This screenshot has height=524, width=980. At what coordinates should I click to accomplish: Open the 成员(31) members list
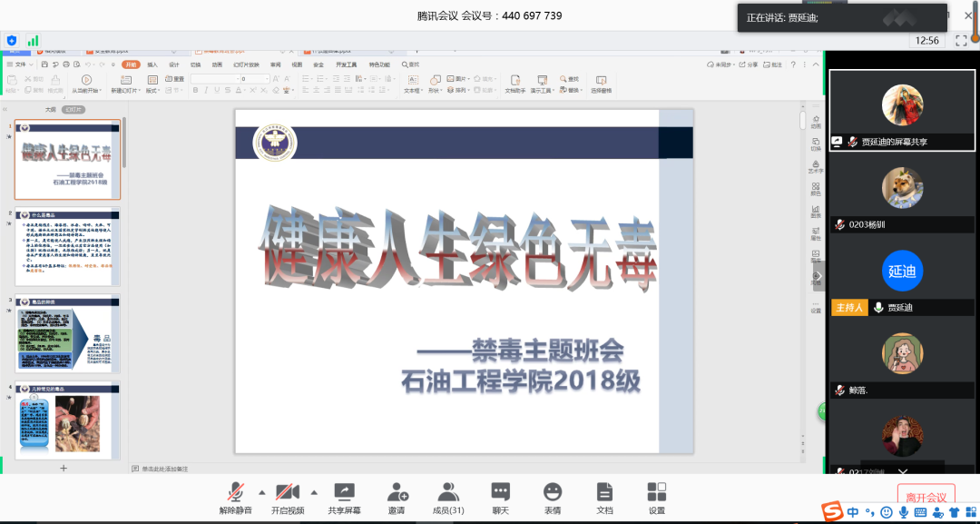[x=447, y=499]
